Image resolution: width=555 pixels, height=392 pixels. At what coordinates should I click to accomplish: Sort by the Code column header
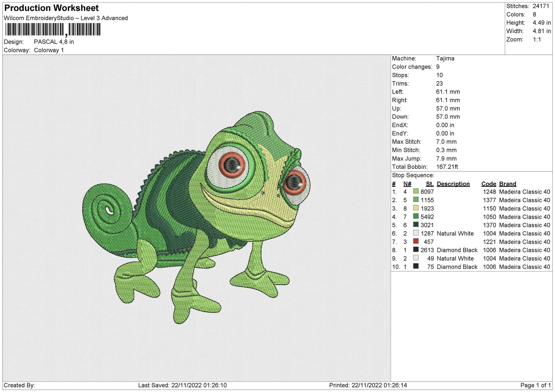(x=489, y=184)
